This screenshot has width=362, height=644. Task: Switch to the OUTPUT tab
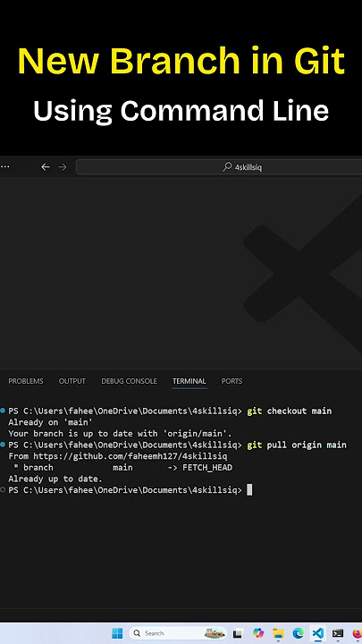72,381
